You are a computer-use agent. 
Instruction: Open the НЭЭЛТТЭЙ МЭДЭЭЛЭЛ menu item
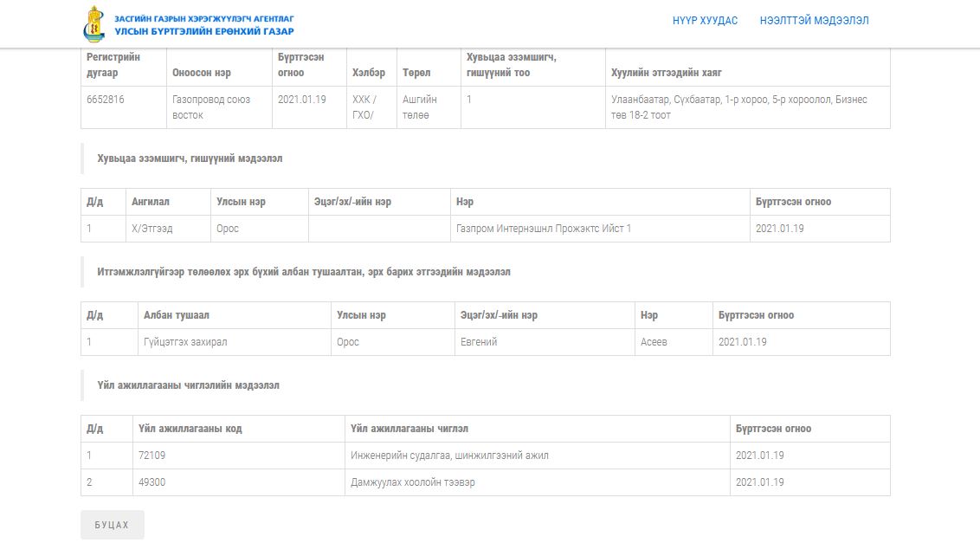814,21
